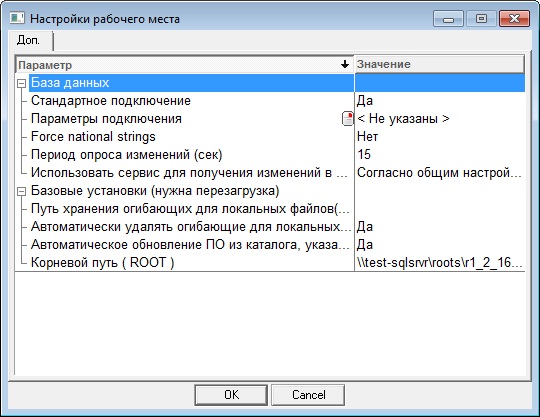The image size is (540, 417).
Task: Click the connection parameters document icon
Action: point(347,118)
